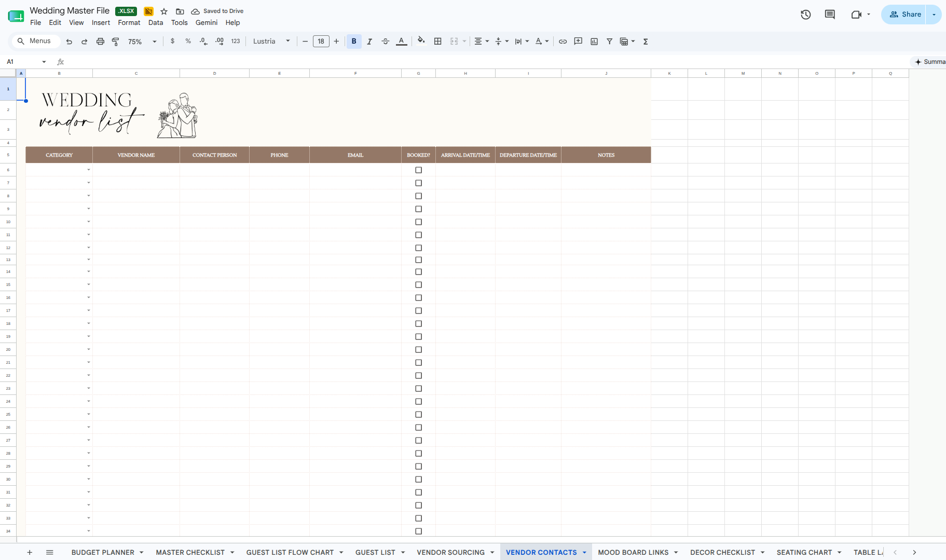This screenshot has height=560, width=946.
Task: Tick Booked checkbox in row 18
Action: 418,323
